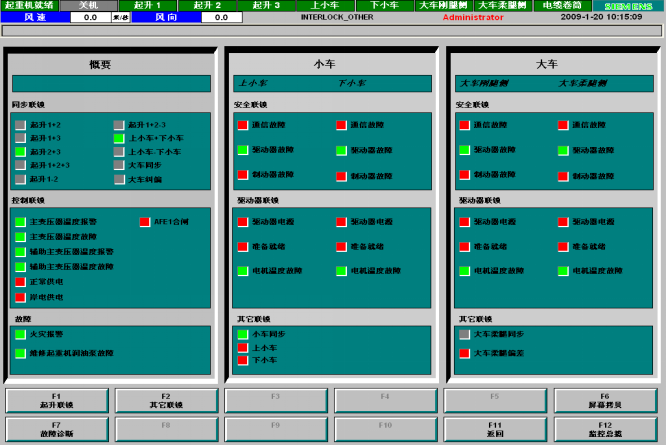The image size is (666, 445).
Task: Click the AFE1合闸 red indicator
Action: pyautogui.click(x=145, y=221)
